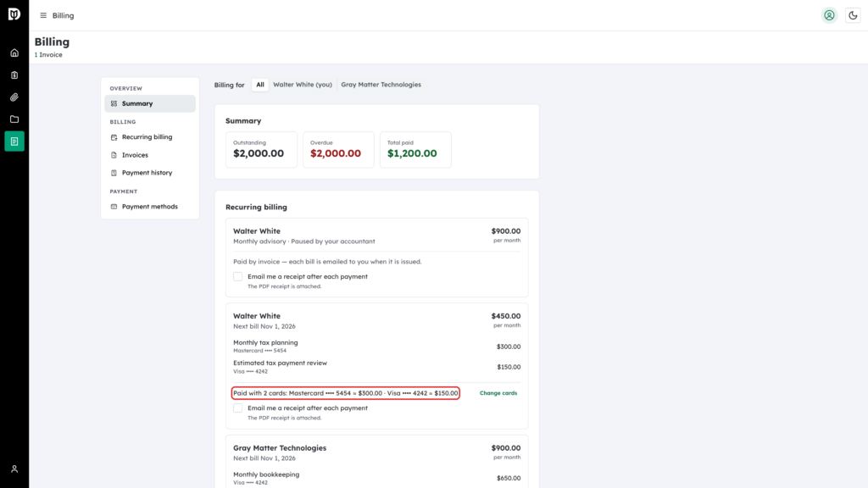Click the $300.00 amount for tax planning
868x488 pixels.
coord(509,347)
